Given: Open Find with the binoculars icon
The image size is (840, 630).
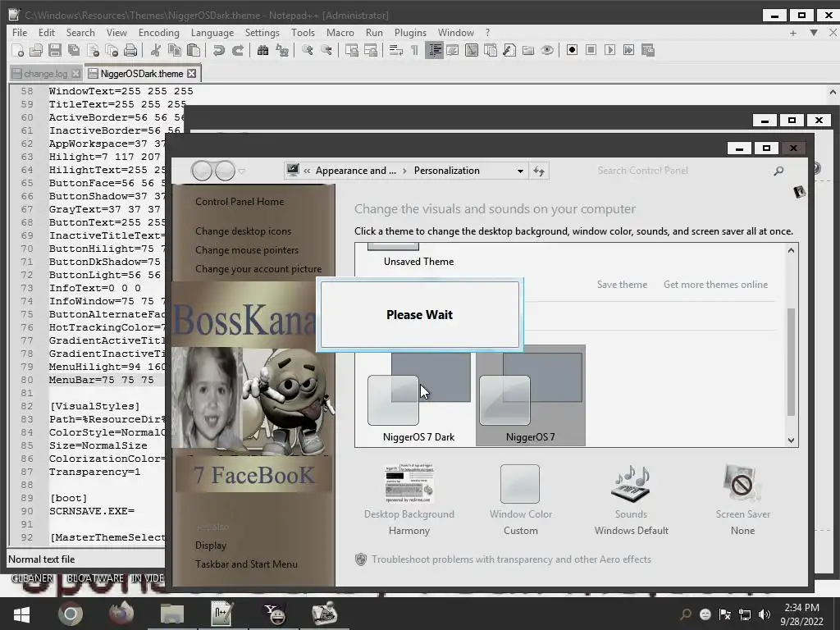Looking at the screenshot, I should coord(262,50).
